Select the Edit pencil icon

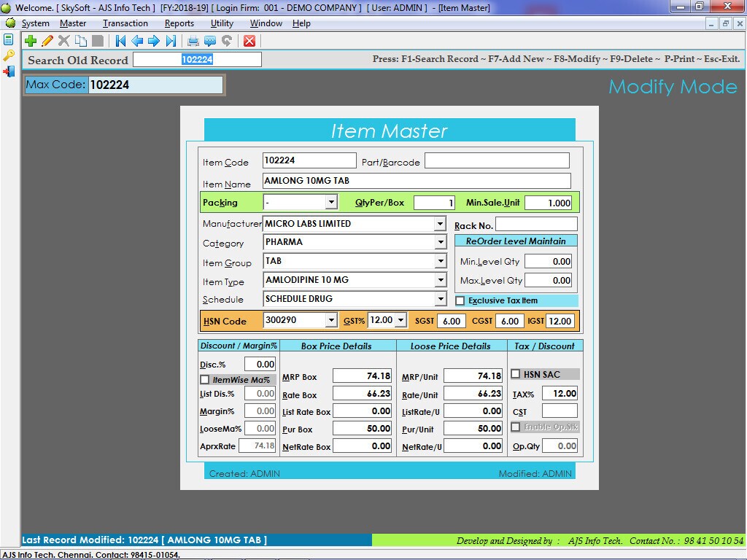[47, 42]
